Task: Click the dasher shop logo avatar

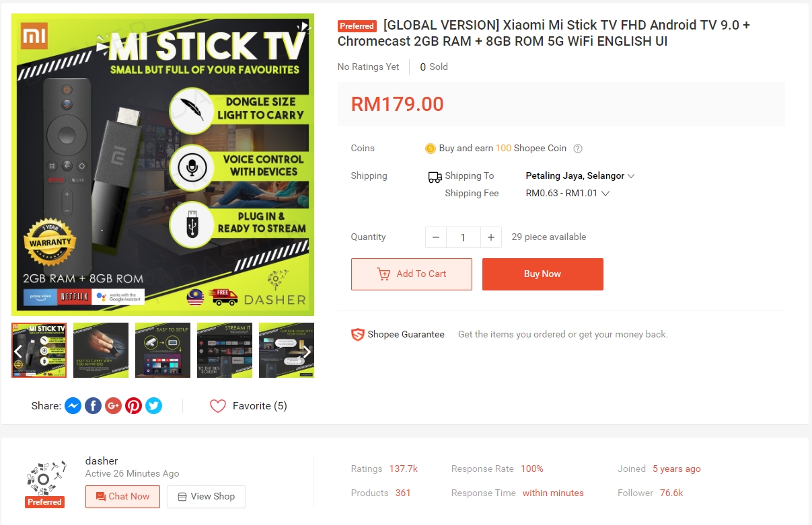Action: pos(45,477)
